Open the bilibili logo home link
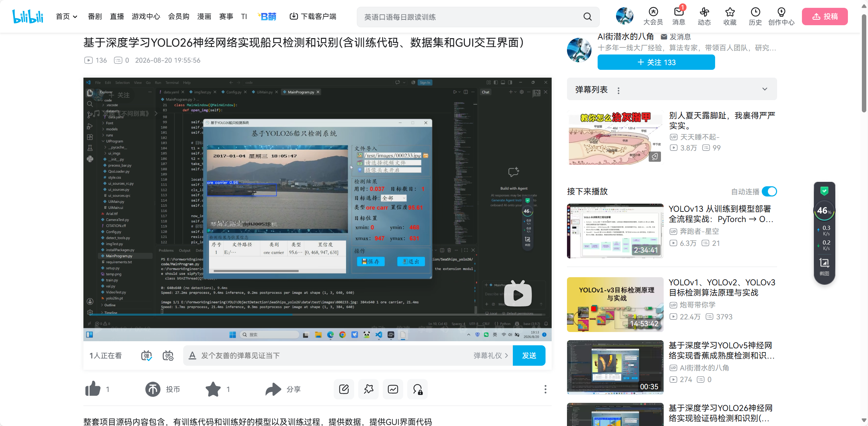Viewport: 868px width, 426px height. pyautogui.click(x=28, y=16)
